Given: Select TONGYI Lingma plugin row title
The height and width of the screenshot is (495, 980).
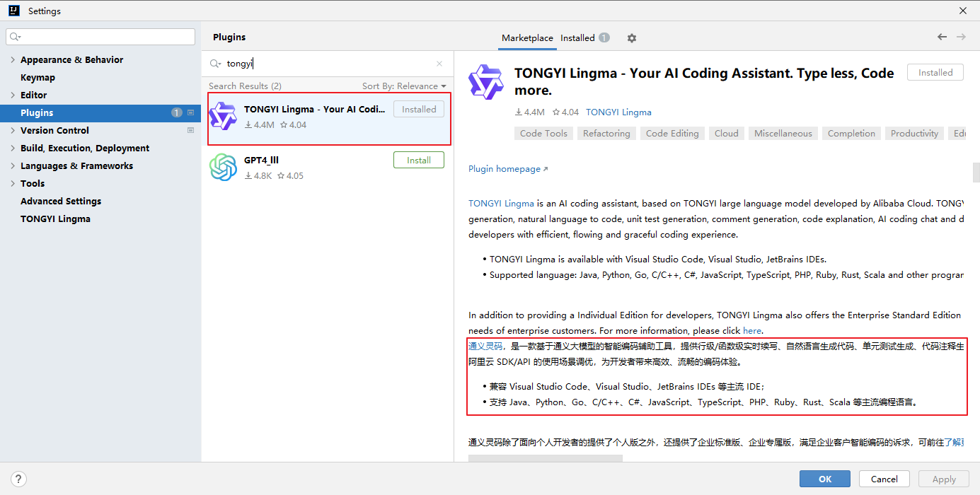Looking at the screenshot, I should point(315,110).
